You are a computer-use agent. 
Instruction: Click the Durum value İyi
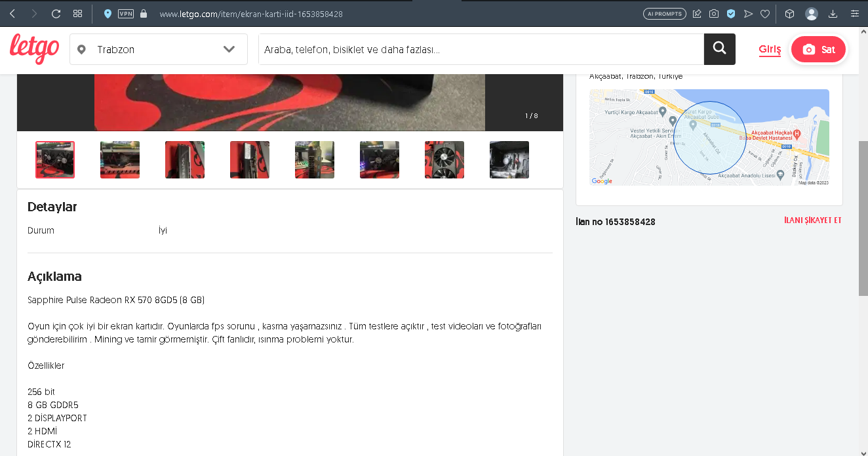163,230
